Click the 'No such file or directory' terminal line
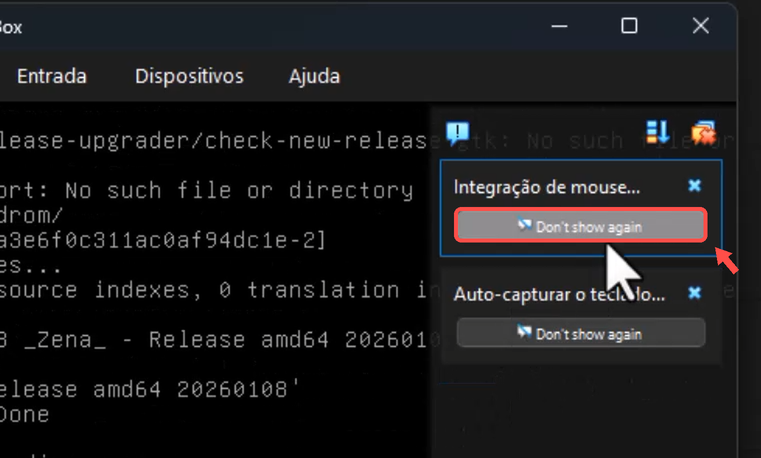Screen dimensions: 761x458 pyautogui.click(x=207, y=190)
